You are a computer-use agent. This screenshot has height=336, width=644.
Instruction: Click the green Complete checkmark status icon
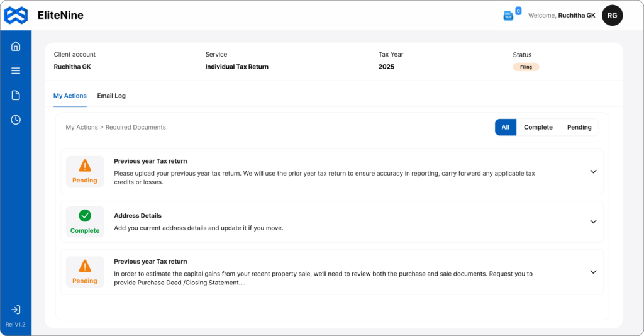tap(85, 216)
